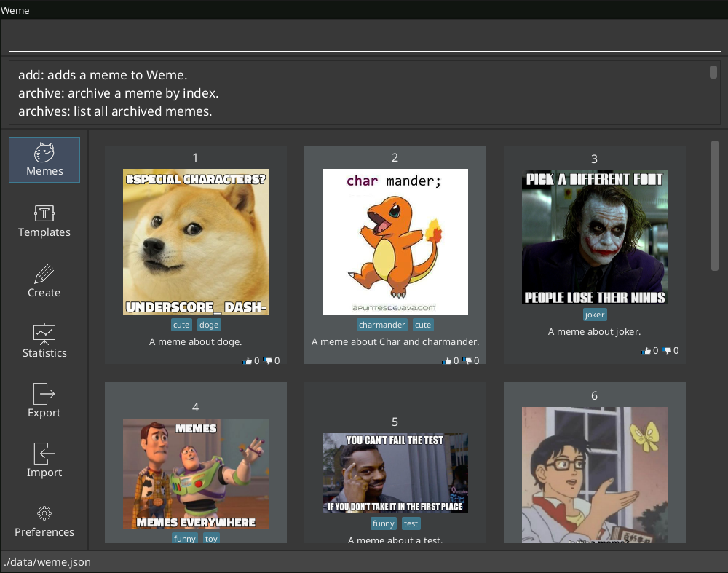Click the command input field
This screenshot has width=728, height=573.
click(x=365, y=39)
